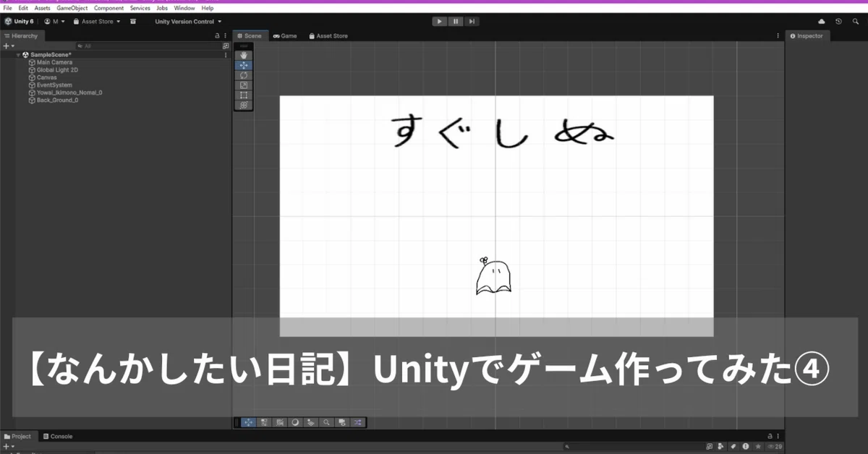Open the Asset Store toolbar dropdown
This screenshot has width=868, height=454.
(x=96, y=22)
